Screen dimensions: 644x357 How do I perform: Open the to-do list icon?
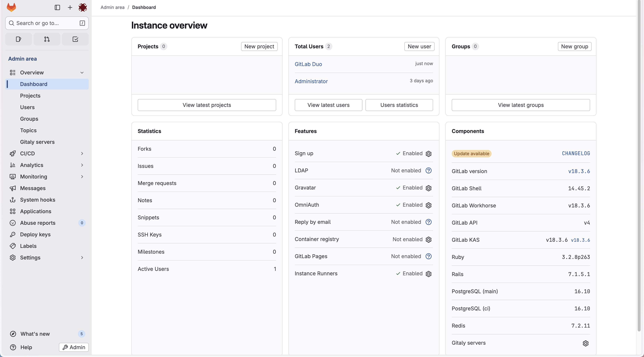pyautogui.click(x=75, y=39)
